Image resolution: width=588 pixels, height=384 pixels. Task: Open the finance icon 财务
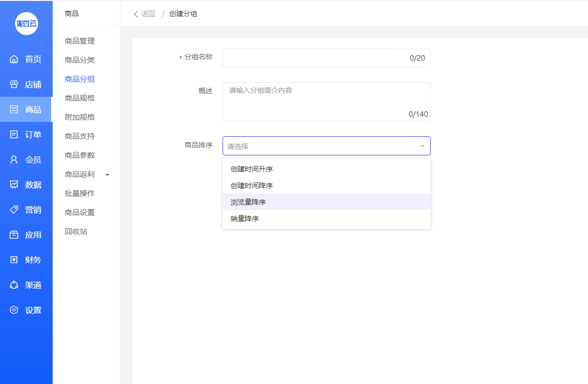14,260
